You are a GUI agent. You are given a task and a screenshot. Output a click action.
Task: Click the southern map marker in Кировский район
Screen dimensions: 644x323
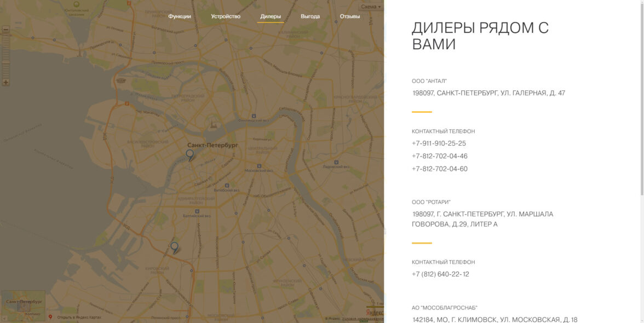(174, 247)
